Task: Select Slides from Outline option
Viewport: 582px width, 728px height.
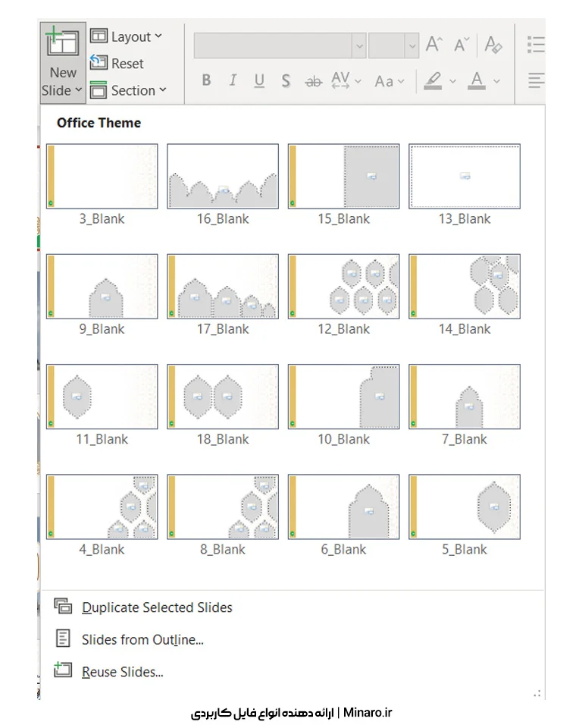Action: tap(142, 639)
